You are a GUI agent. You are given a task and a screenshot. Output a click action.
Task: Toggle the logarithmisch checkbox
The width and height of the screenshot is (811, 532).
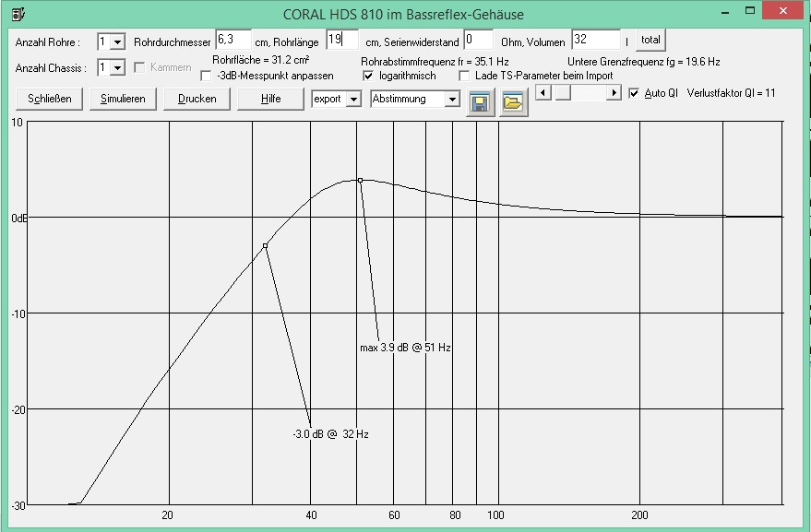[x=369, y=76]
